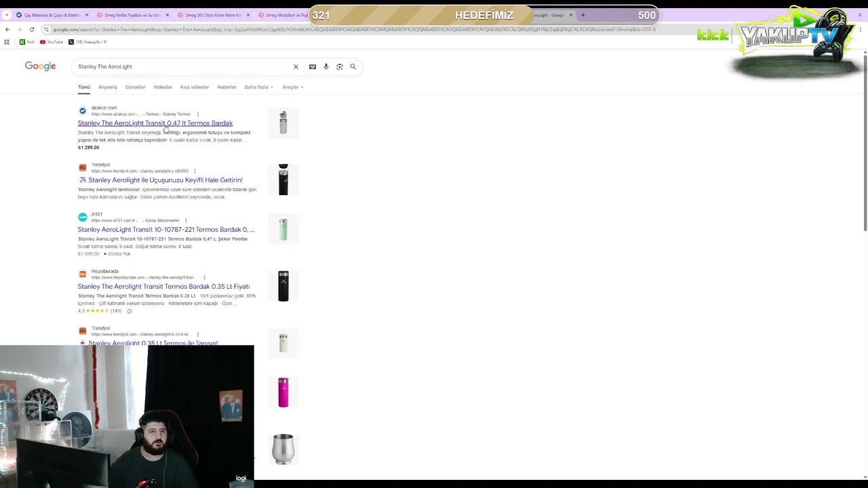Close the Smeg 50's Style tab

(x=248, y=15)
